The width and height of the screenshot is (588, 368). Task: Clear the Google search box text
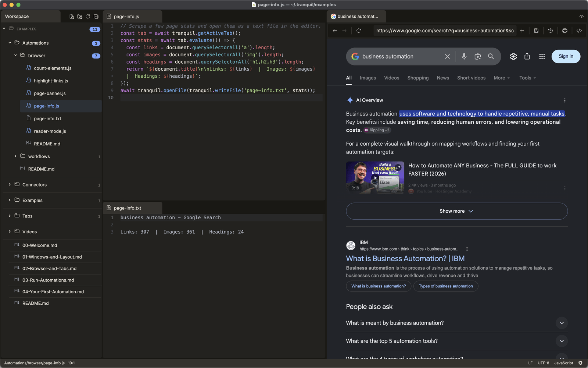coord(447,57)
